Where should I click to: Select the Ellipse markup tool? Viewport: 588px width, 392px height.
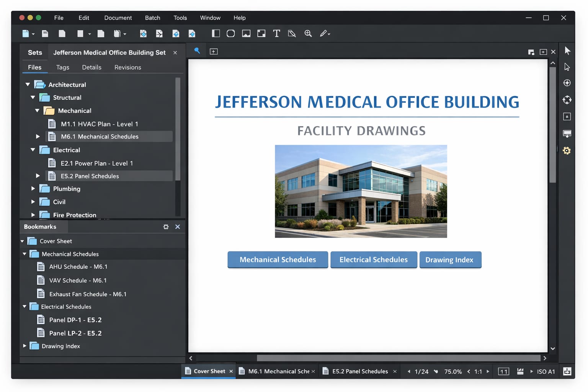click(230, 34)
